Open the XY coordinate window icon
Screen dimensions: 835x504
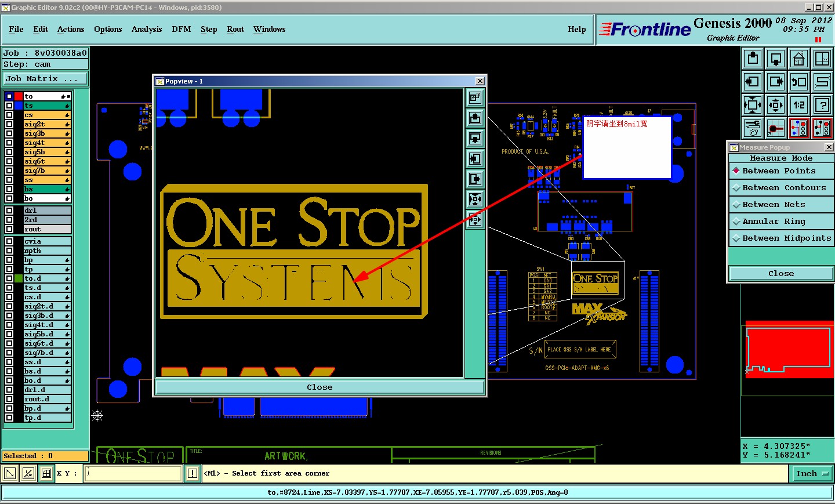(x=822, y=59)
